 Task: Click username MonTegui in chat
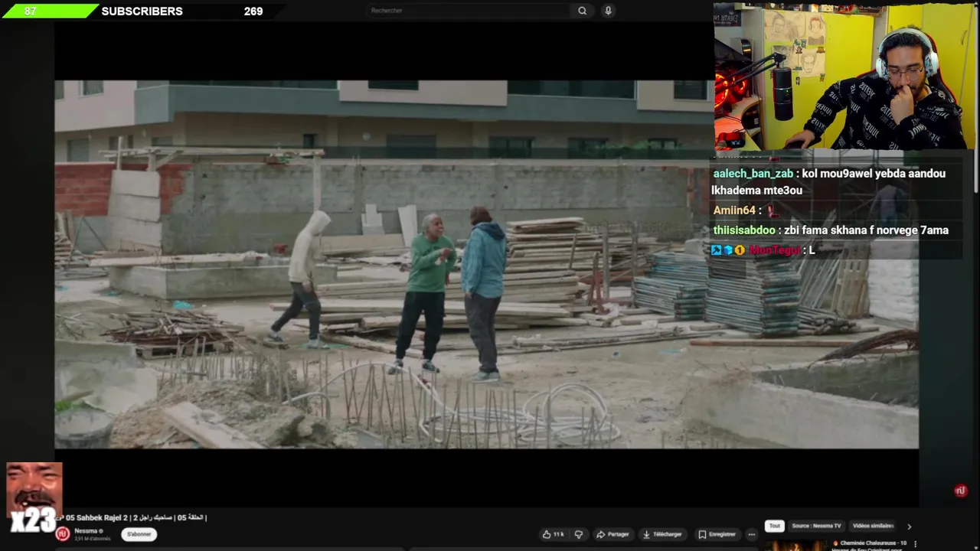pos(775,250)
